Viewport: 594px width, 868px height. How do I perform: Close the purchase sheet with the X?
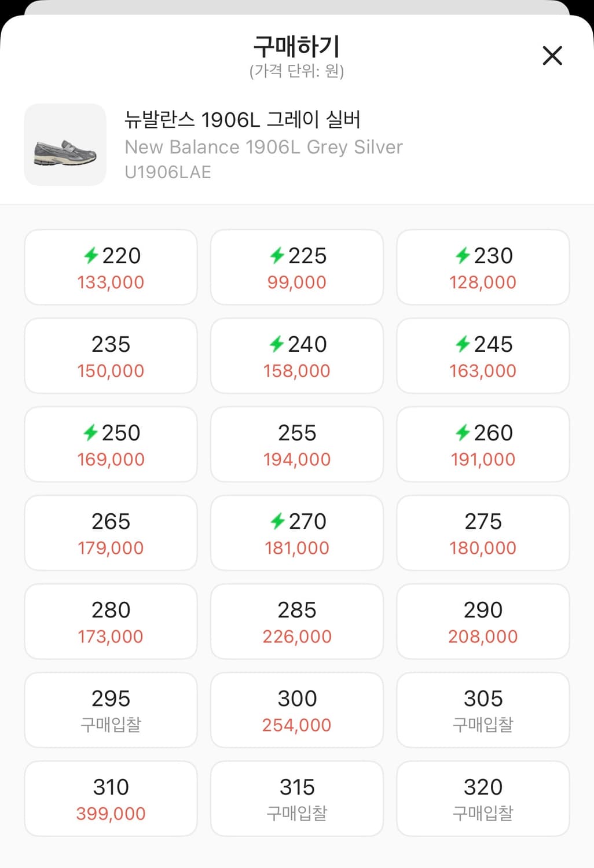(x=552, y=56)
